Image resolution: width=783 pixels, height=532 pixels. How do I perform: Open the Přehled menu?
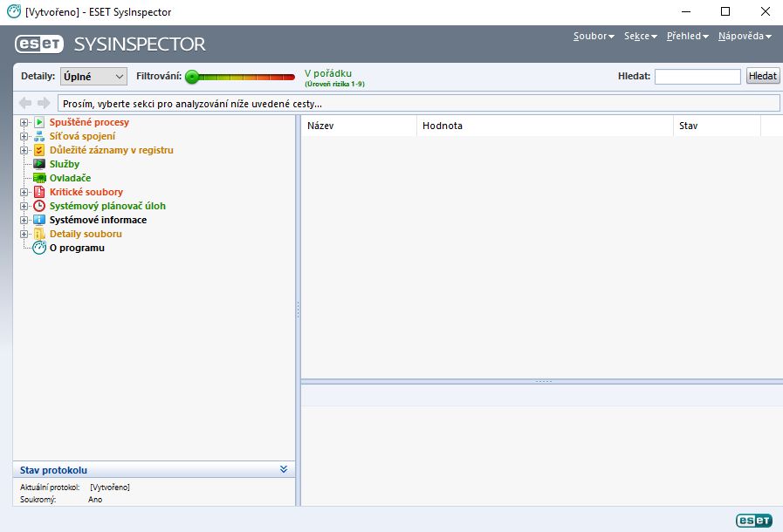tap(688, 36)
